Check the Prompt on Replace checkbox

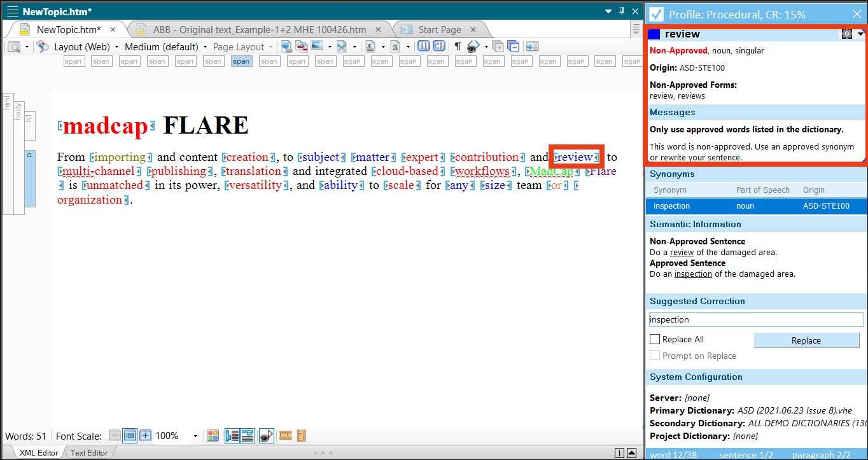point(655,356)
